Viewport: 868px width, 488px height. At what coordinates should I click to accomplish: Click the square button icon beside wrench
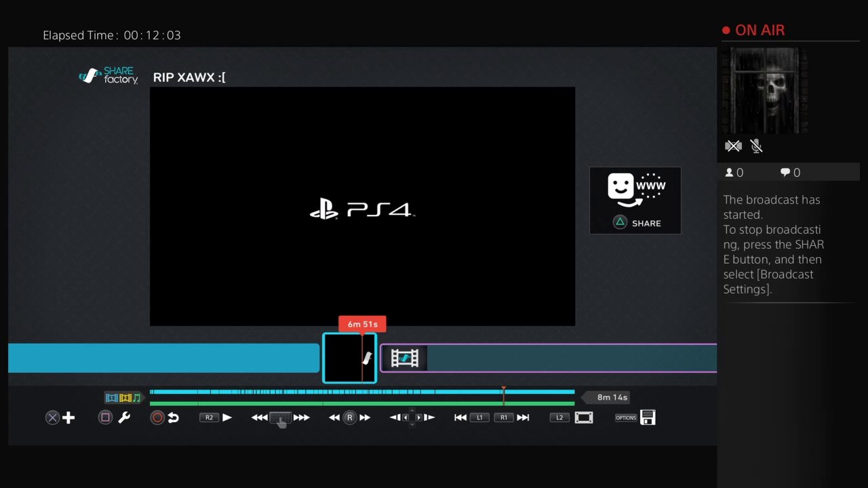click(105, 418)
